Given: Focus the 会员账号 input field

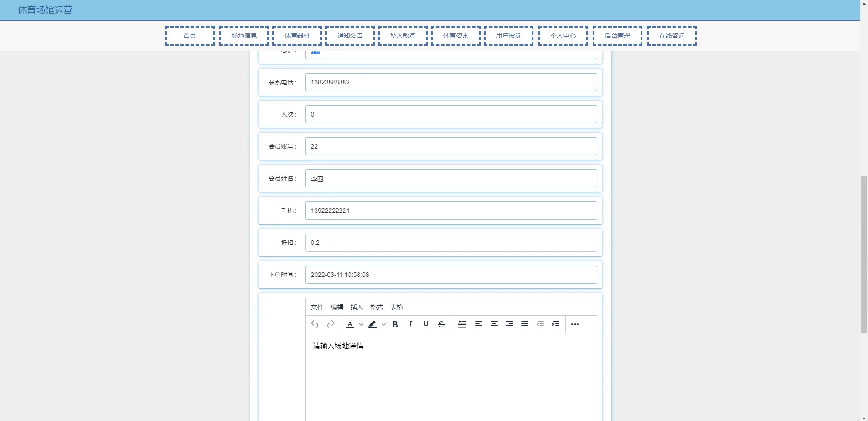Looking at the screenshot, I should coord(451,146).
